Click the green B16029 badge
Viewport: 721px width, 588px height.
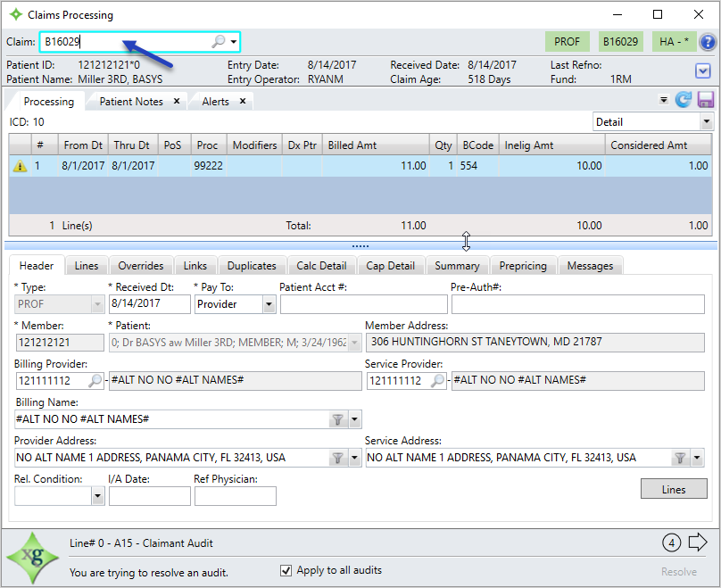coord(620,42)
